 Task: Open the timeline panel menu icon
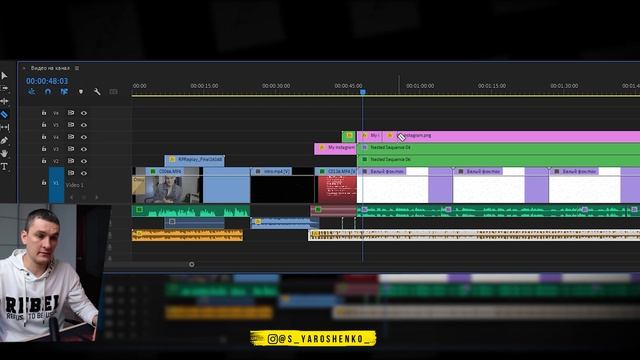tap(77, 68)
